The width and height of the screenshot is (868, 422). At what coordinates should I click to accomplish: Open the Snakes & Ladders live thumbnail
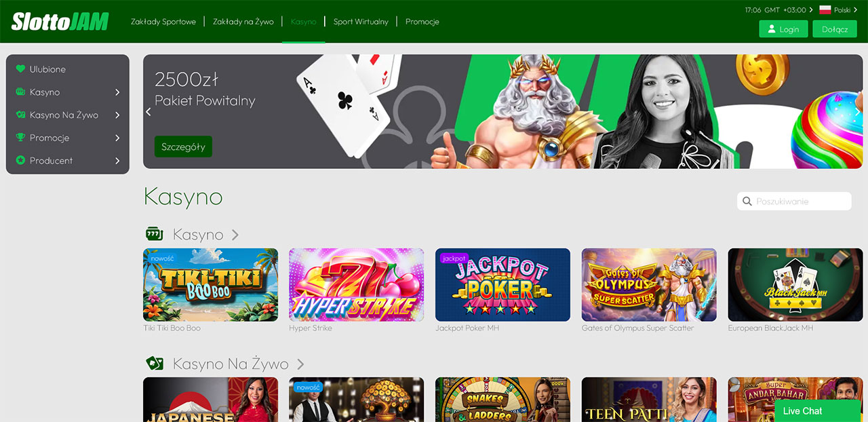point(502,400)
